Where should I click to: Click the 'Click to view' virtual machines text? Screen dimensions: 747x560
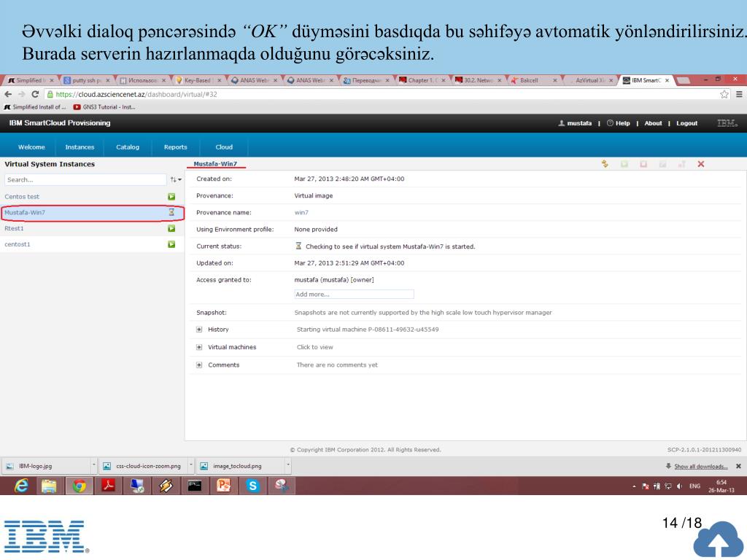[315, 347]
